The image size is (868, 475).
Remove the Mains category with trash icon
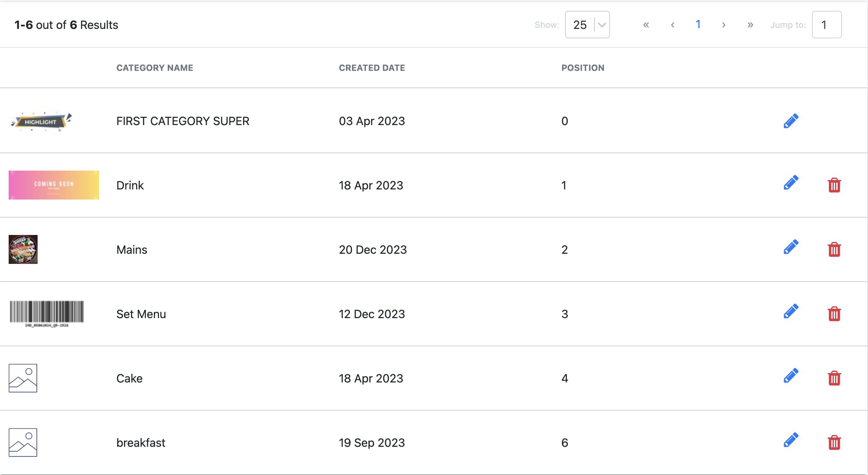click(x=834, y=249)
